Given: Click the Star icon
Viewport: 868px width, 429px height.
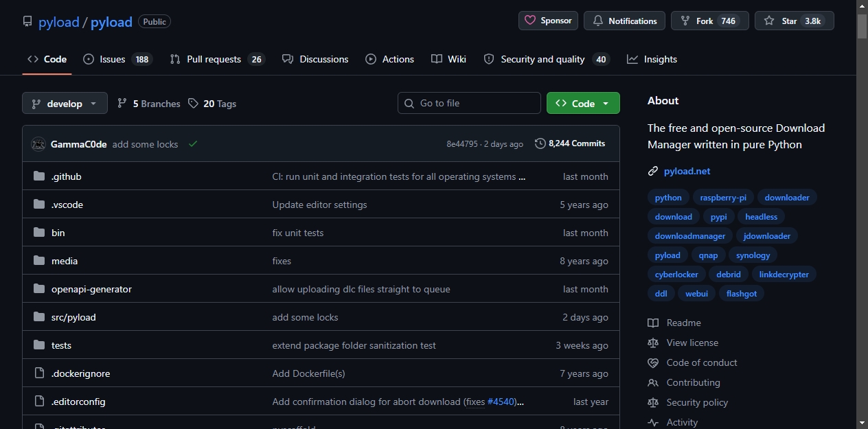Looking at the screenshot, I should (x=769, y=21).
